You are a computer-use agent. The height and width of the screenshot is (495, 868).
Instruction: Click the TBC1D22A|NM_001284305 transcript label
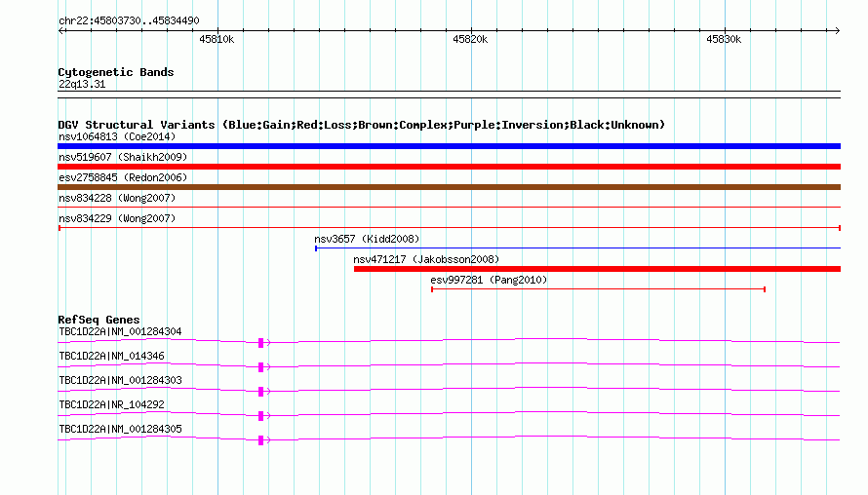pos(120,429)
